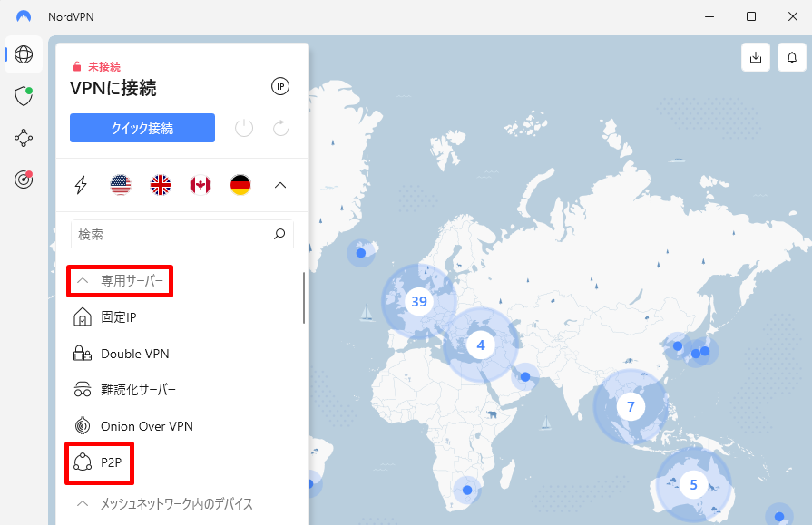
Task: Click the クイック接続 button
Action: pos(142,128)
